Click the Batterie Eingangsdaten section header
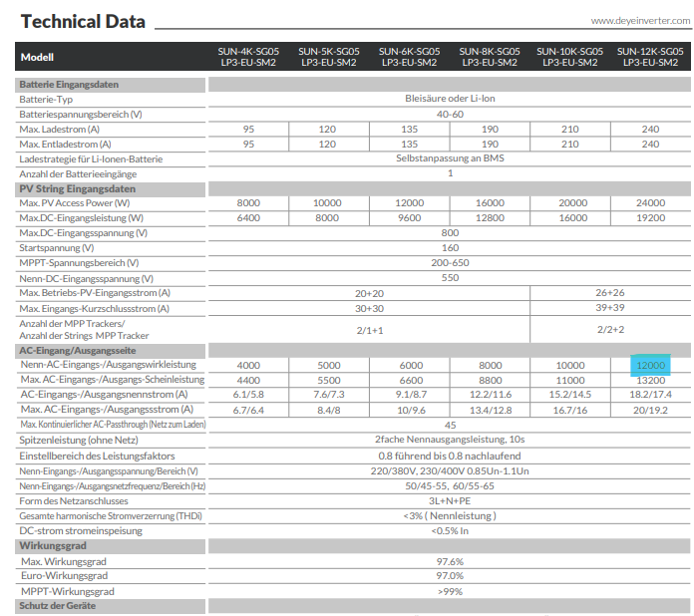The height and width of the screenshot is (616, 694). 69,85
